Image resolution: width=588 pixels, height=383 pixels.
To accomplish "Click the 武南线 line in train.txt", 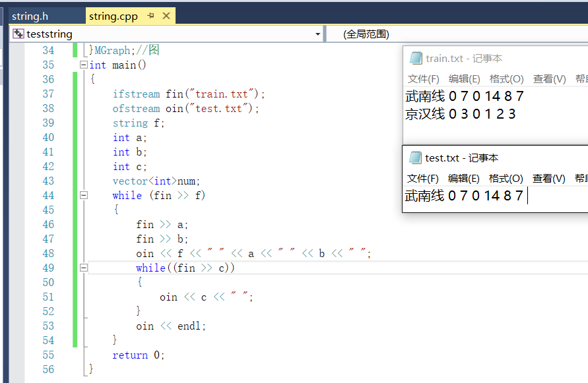I will [x=464, y=96].
